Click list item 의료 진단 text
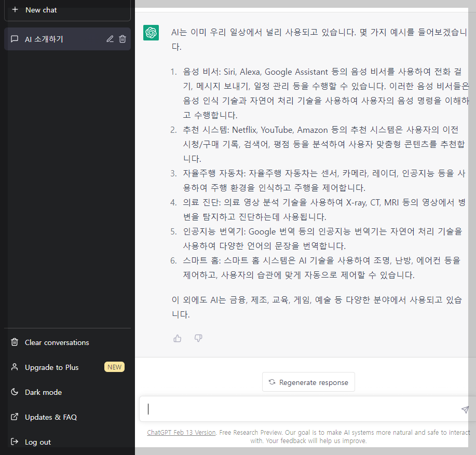The height and width of the screenshot is (455, 476). pyautogui.click(x=324, y=210)
